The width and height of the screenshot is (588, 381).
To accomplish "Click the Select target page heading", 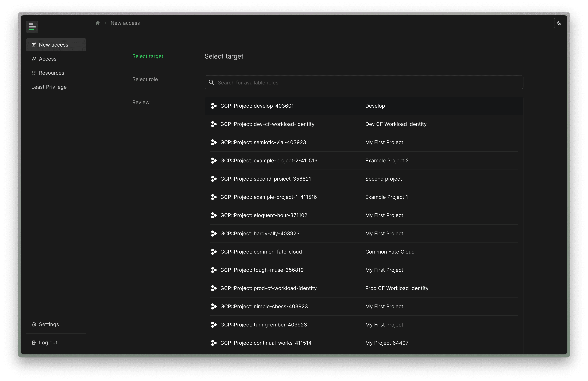I will tap(224, 56).
